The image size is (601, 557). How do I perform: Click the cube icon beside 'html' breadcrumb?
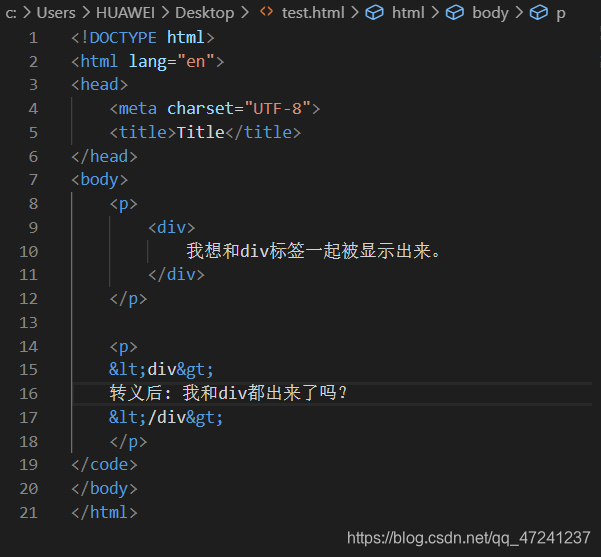(374, 13)
